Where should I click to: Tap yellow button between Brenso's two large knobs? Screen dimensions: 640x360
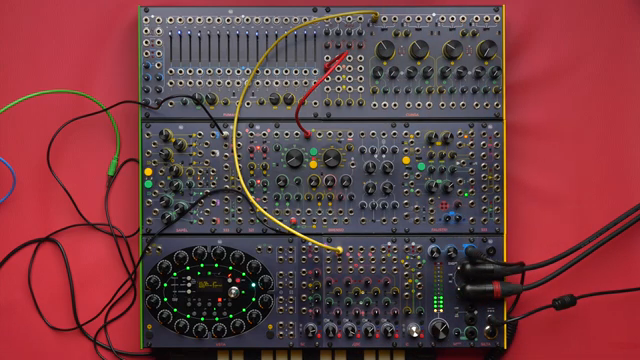313,164
